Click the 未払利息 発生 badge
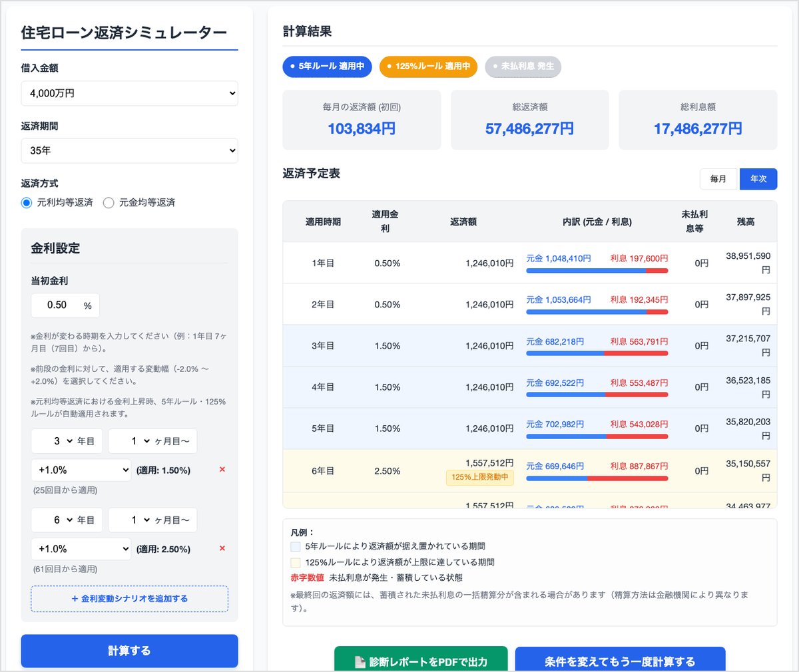The width and height of the screenshot is (799, 672). tap(523, 67)
